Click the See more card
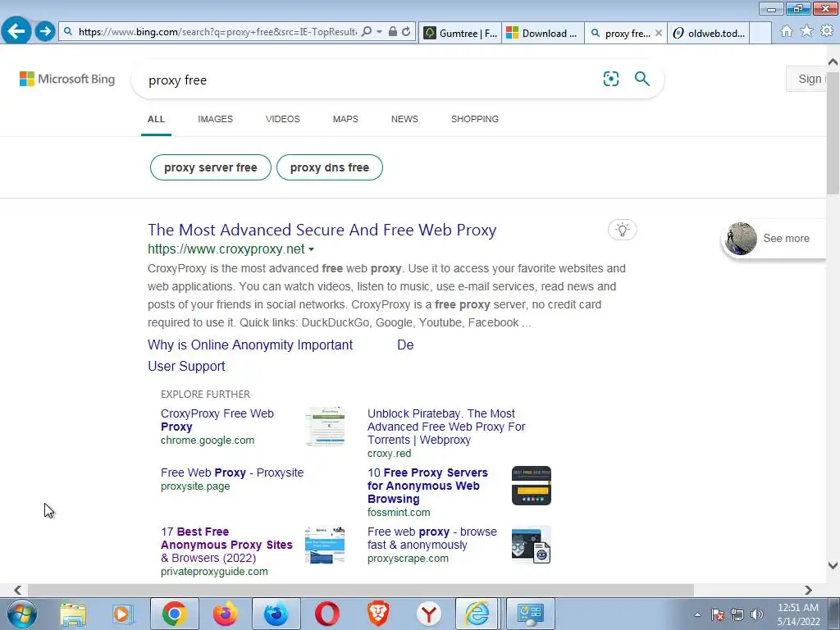840x630 pixels. coord(774,239)
